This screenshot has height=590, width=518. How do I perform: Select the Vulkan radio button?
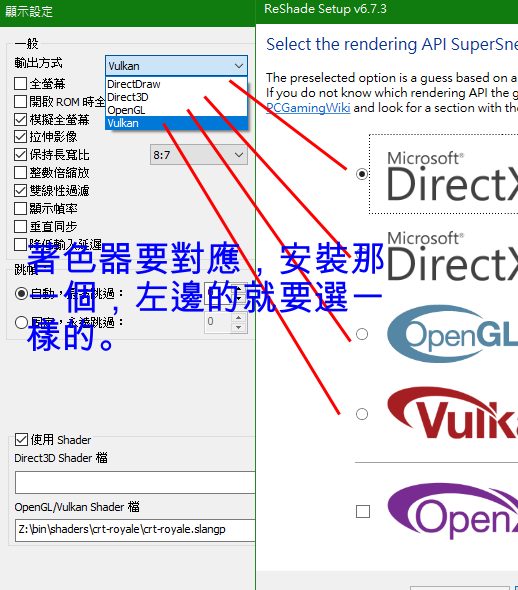(362, 414)
